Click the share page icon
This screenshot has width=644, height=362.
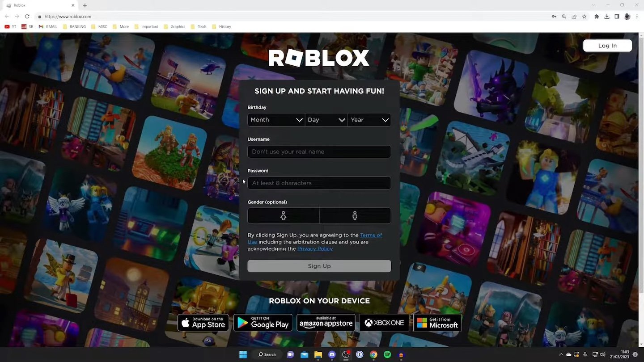[574, 17]
